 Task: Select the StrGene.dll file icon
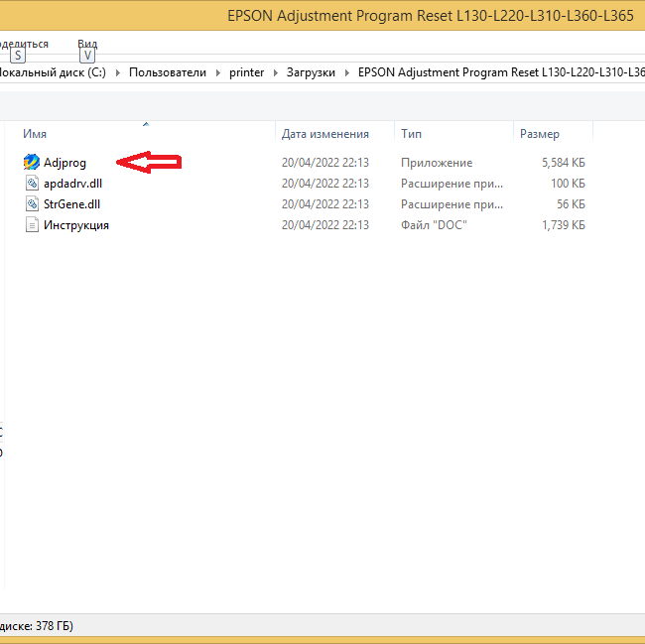tap(32, 204)
